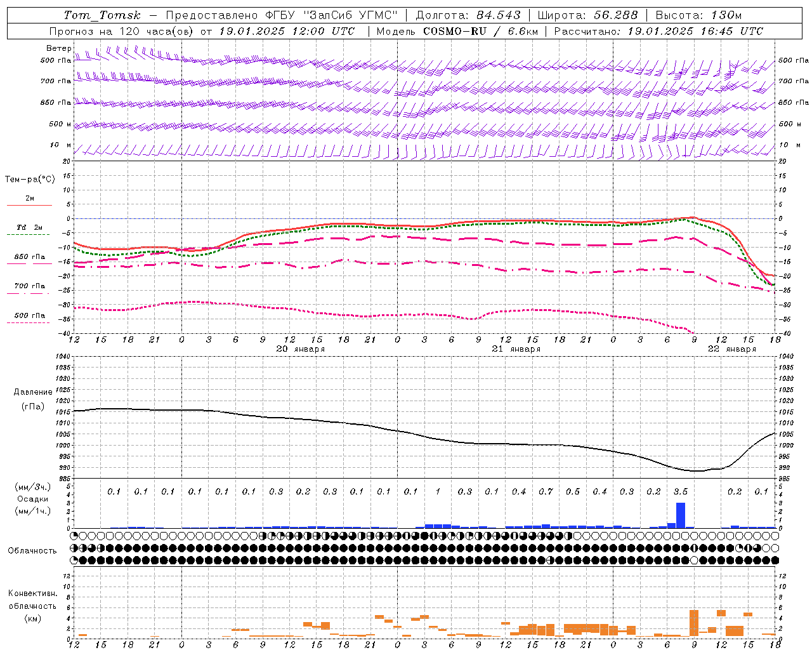Screen dimensions: 812x650
Task: Click the Долгота: 84.543 value
Action: 468,15
